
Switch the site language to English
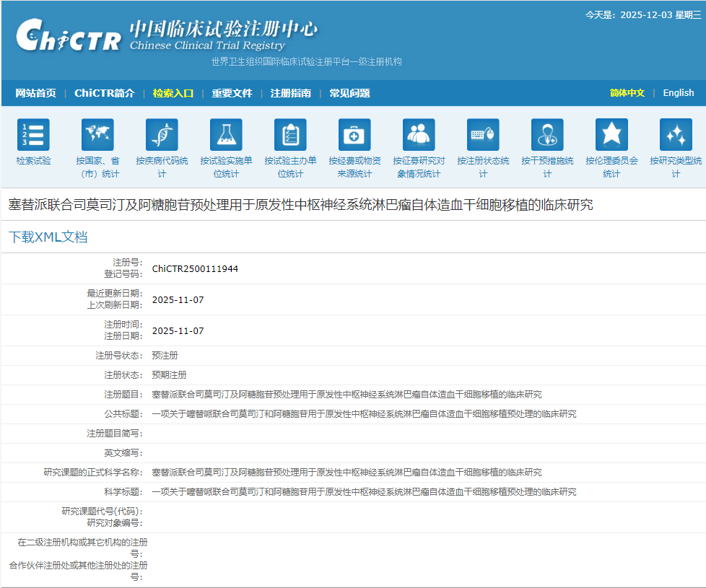(x=678, y=93)
